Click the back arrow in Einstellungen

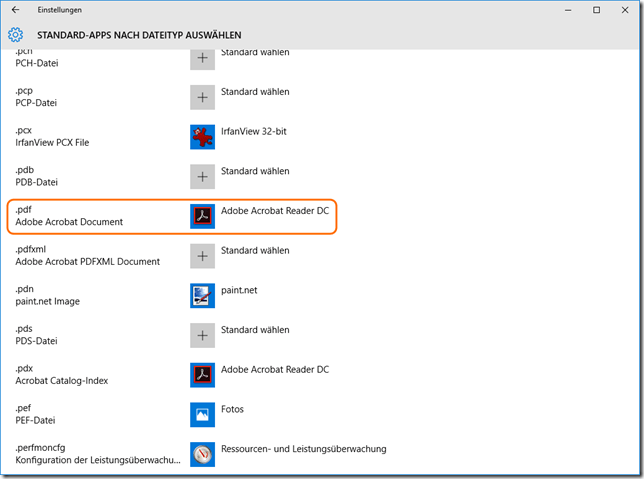click(15, 10)
